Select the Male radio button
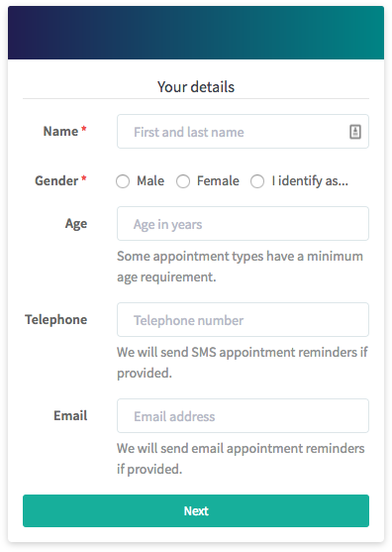The height and width of the screenshot is (552, 392). tap(123, 181)
